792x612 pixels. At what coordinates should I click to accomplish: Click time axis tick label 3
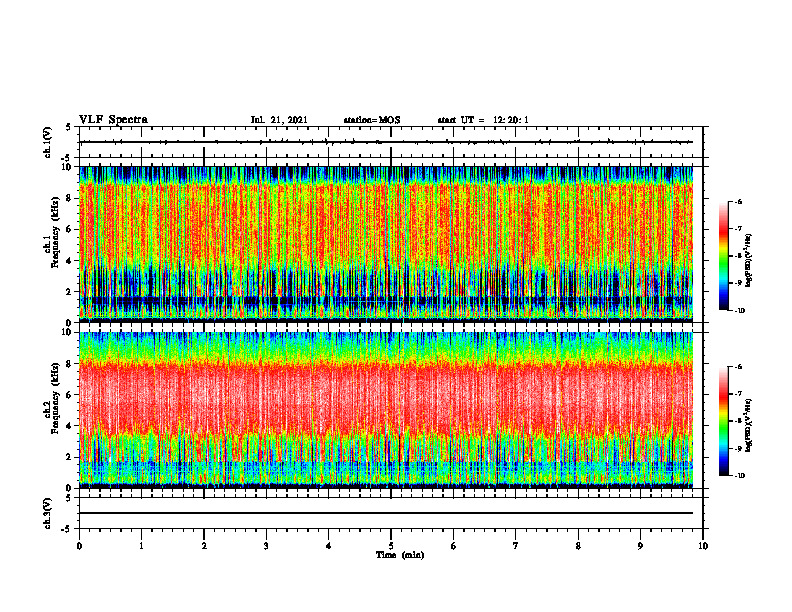[266, 546]
